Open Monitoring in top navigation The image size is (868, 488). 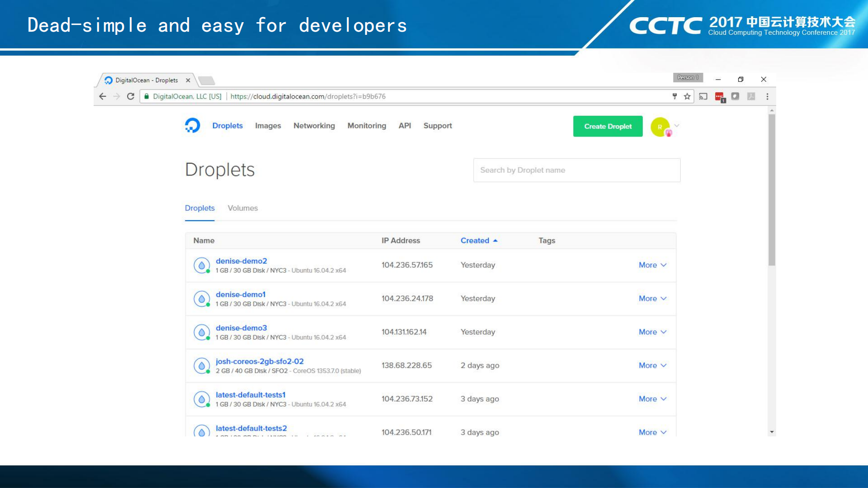click(x=366, y=126)
